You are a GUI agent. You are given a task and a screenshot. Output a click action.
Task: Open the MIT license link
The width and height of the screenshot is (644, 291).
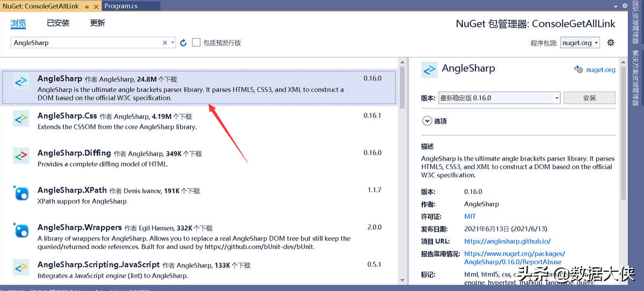point(470,216)
